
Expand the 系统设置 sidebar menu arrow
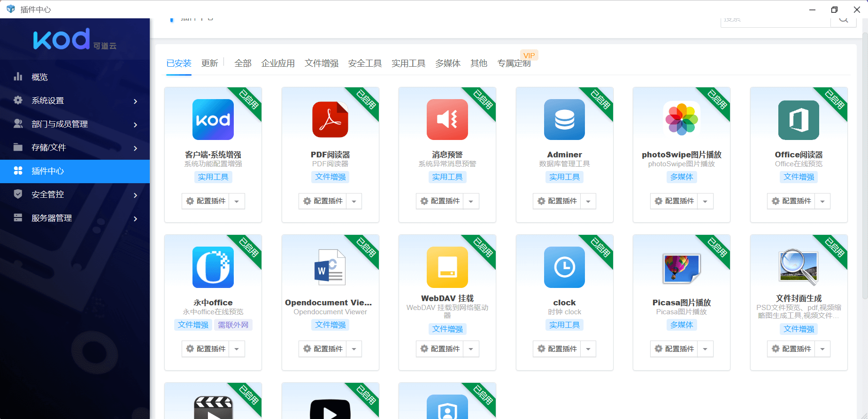135,101
